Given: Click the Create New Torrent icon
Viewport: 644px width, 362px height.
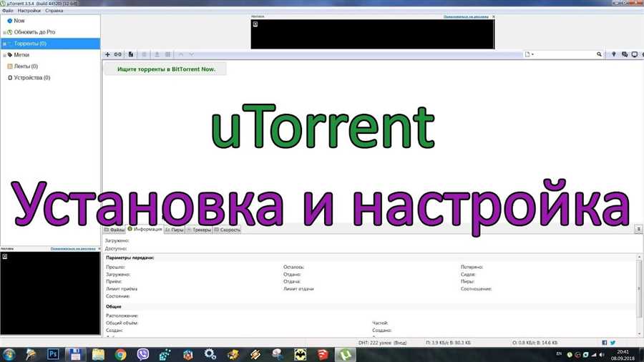Looking at the screenshot, I should point(130,54).
